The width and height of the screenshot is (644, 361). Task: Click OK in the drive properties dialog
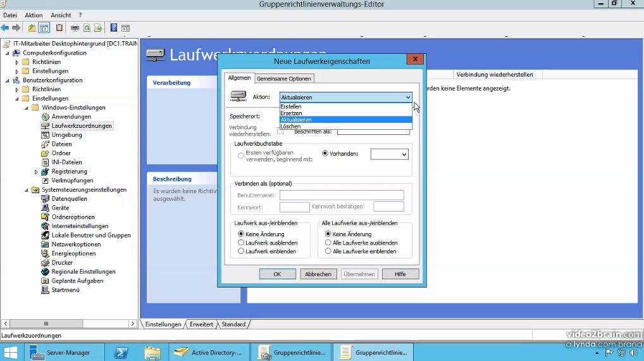pyautogui.click(x=277, y=274)
